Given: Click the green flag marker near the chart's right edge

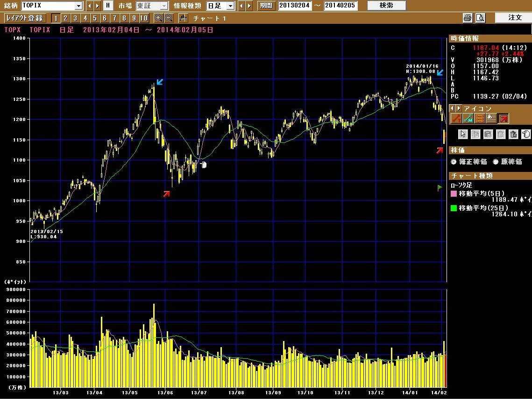Looking at the screenshot, I should pyautogui.click(x=440, y=188).
